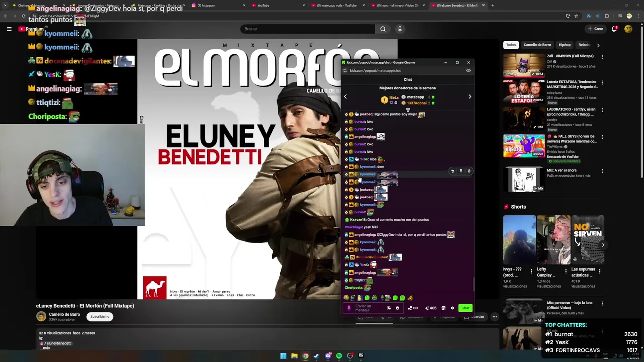Start voice search with the microphone icon
This screenshot has height=362, width=644.
click(400, 29)
